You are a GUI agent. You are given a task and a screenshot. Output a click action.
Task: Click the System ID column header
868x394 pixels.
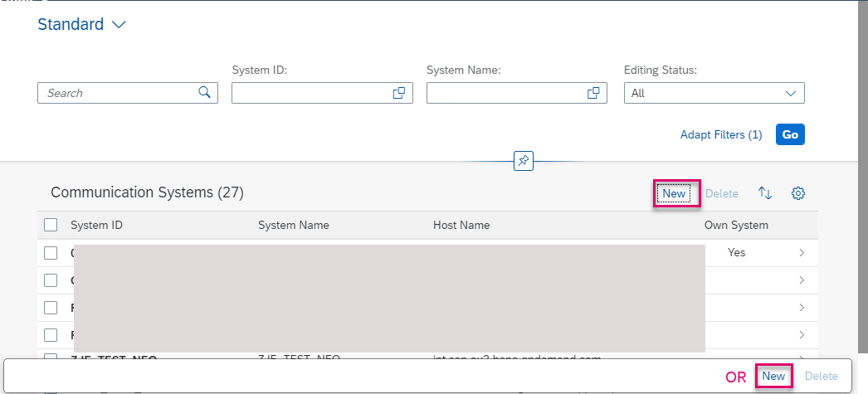pyautogui.click(x=96, y=226)
